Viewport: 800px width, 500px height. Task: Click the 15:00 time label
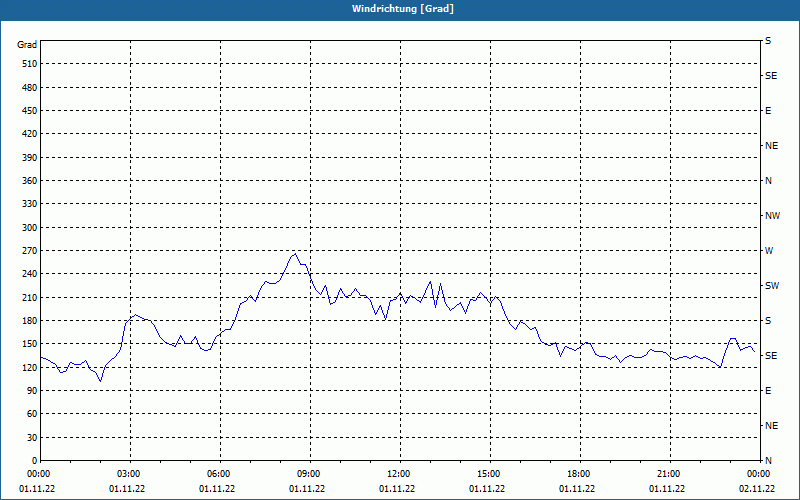490,474
